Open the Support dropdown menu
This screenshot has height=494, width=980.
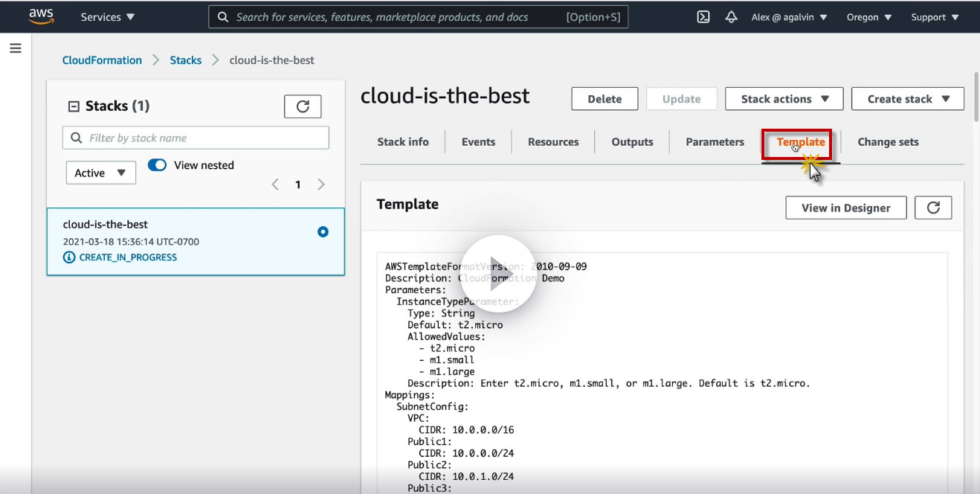point(935,17)
